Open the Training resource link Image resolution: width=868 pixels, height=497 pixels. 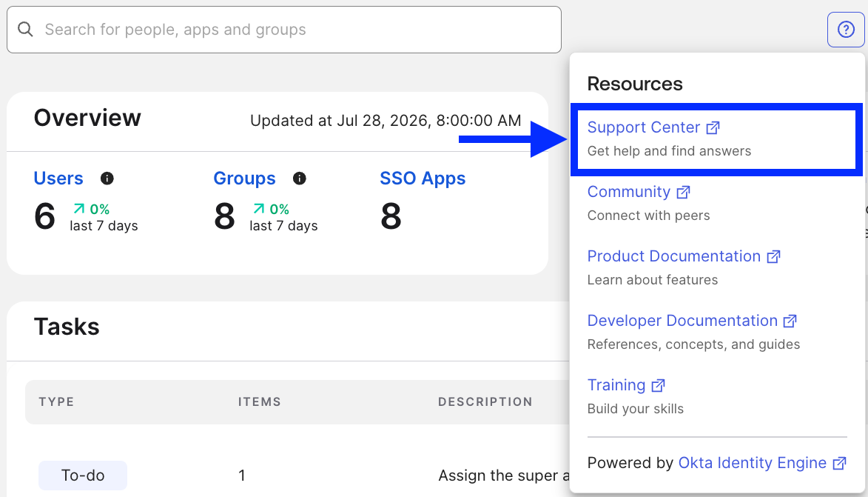coord(616,385)
